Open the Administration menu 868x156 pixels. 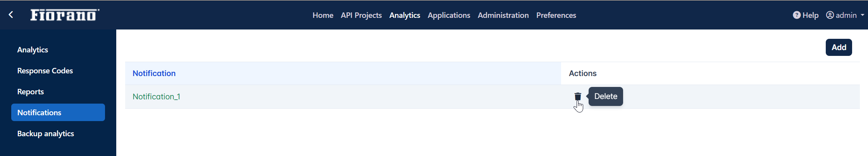pyautogui.click(x=503, y=15)
